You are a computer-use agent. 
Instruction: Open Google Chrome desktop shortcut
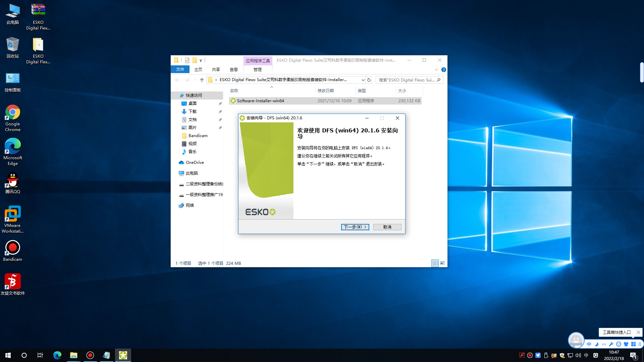13,118
